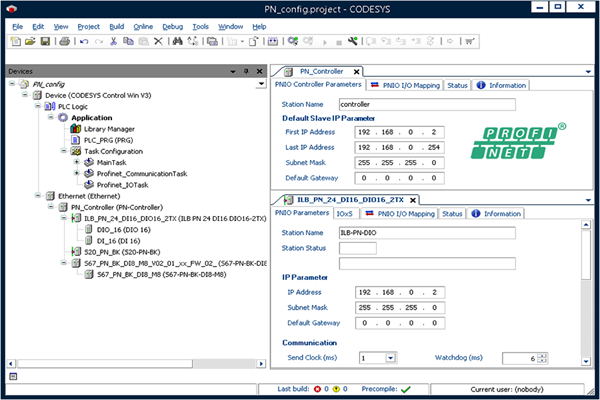Image resolution: width=600 pixels, height=400 pixels.
Task: Click the Build toolbar icon
Action: pyautogui.click(x=272, y=41)
